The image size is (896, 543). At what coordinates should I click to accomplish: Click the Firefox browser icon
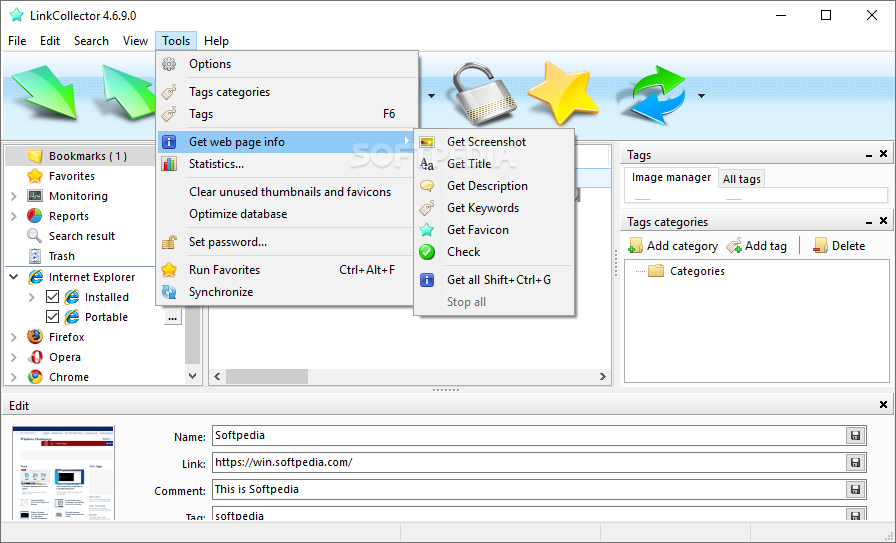(x=35, y=337)
